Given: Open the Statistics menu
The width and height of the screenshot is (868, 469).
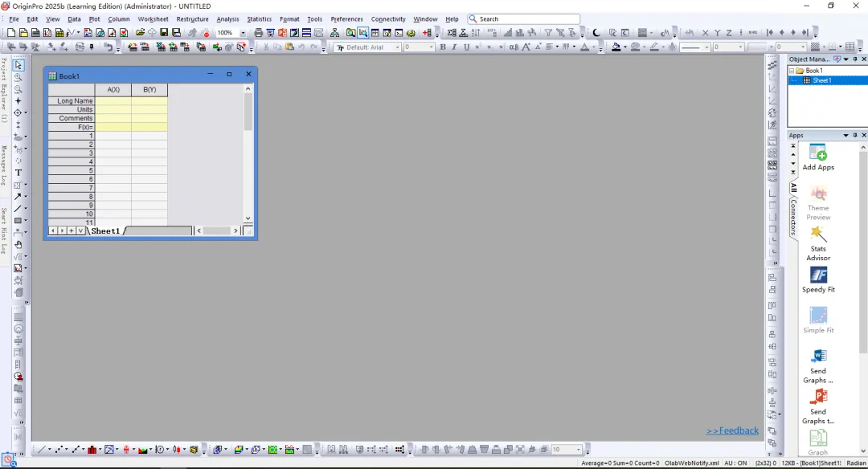Looking at the screenshot, I should point(259,18).
